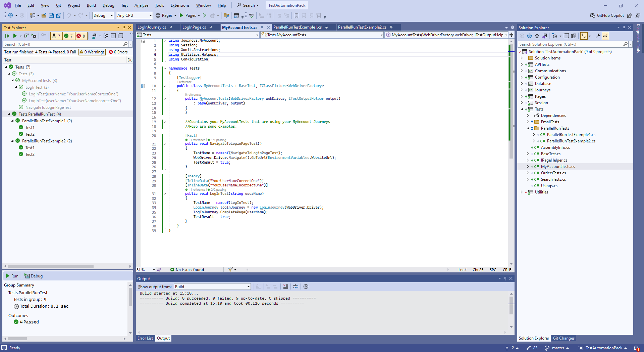Focus Test Explorer search box

pos(64,44)
